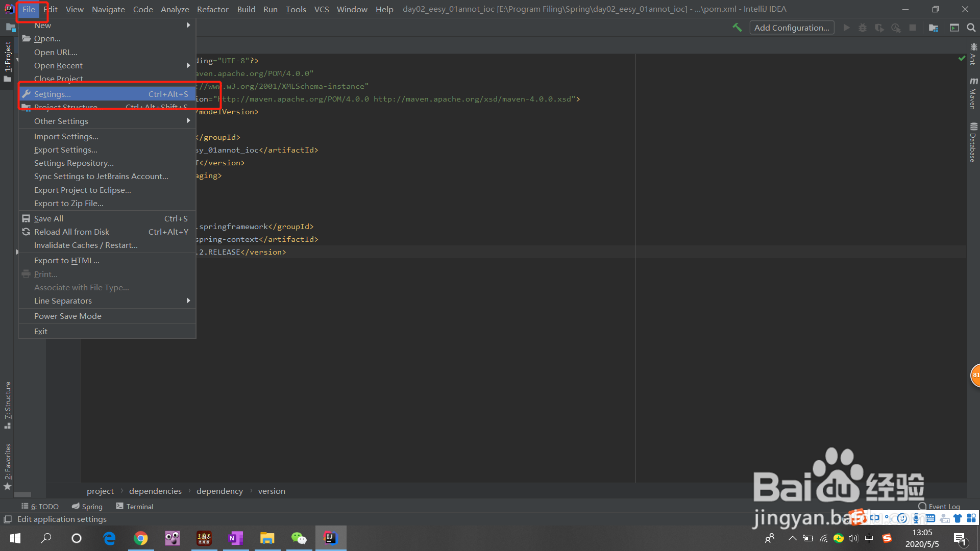Screen dimensions: 980x551
Task: Open the Windows Start menu
Action: [15, 538]
